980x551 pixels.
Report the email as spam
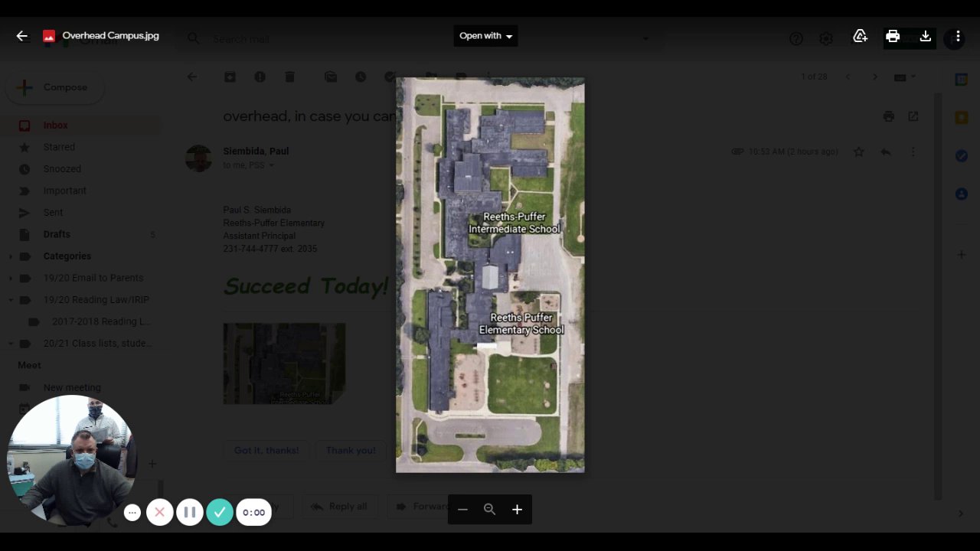click(260, 77)
